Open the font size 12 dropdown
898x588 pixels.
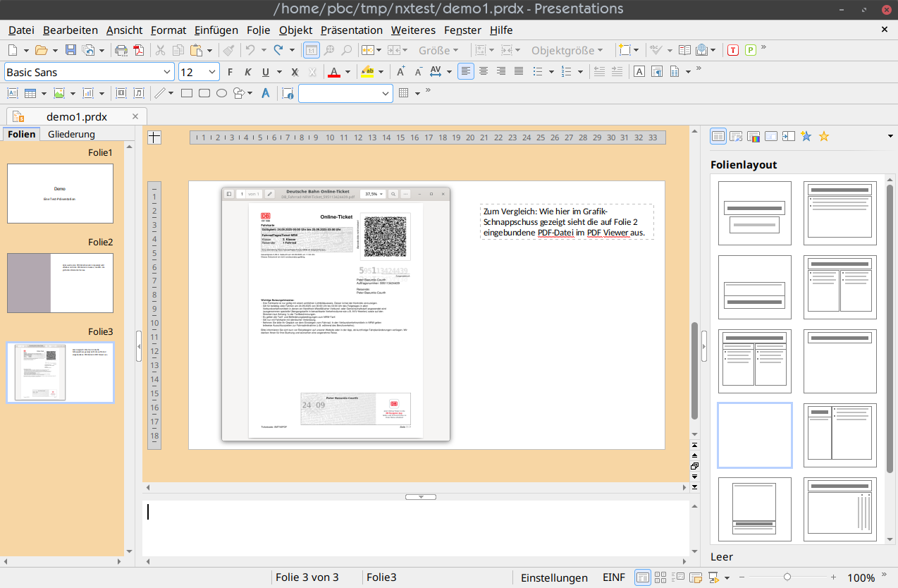213,72
